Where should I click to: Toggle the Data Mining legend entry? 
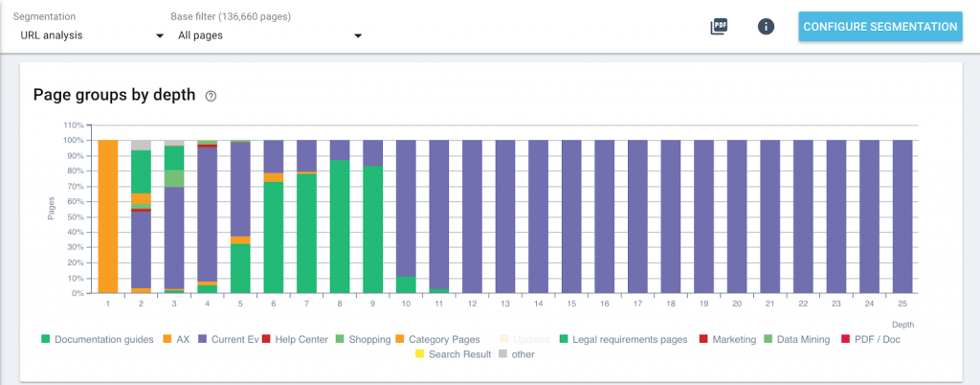coord(796,339)
